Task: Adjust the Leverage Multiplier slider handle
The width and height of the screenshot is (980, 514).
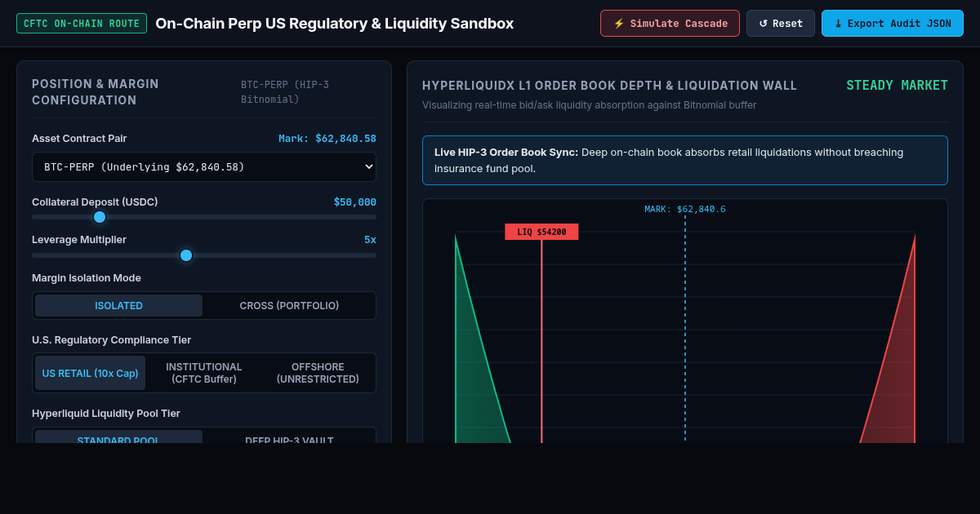Action: pyautogui.click(x=186, y=255)
